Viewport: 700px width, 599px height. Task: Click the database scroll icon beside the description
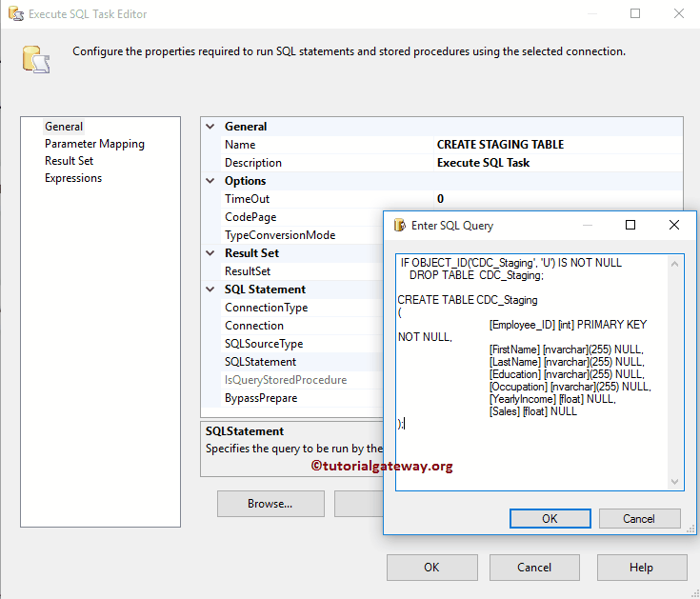36,59
